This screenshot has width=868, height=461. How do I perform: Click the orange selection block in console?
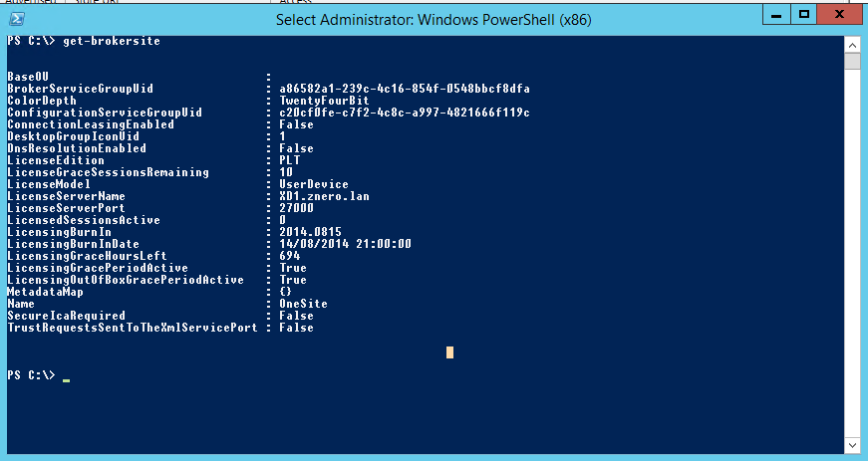449,351
